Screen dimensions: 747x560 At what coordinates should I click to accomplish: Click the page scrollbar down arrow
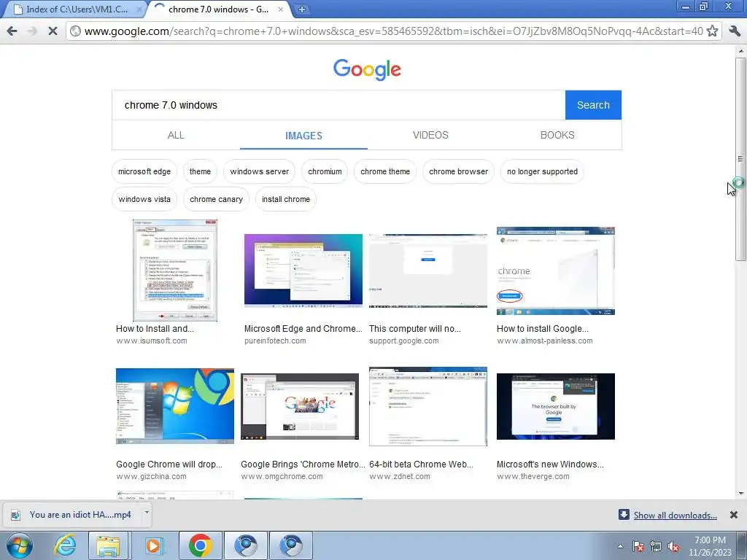coord(741,494)
